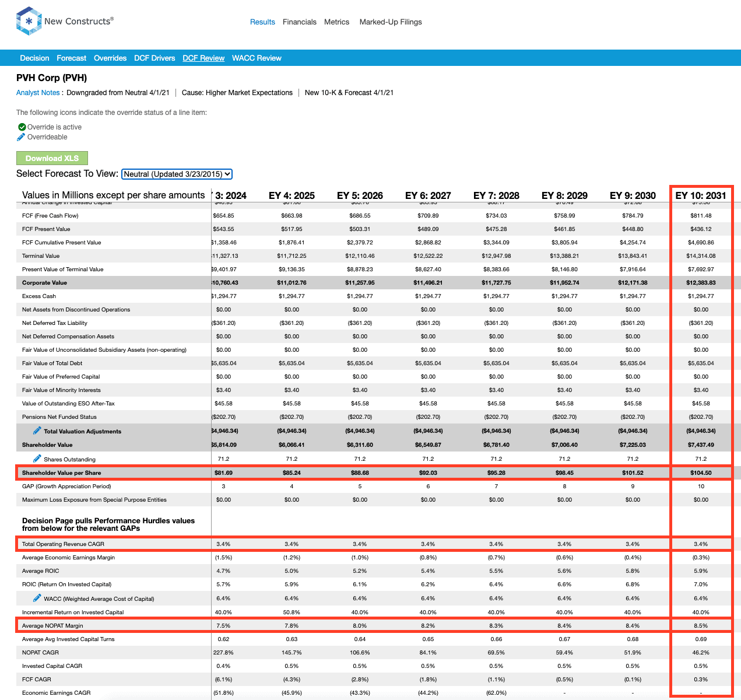The width and height of the screenshot is (741, 700).
Task: Open the Metrics page
Action: pos(337,22)
